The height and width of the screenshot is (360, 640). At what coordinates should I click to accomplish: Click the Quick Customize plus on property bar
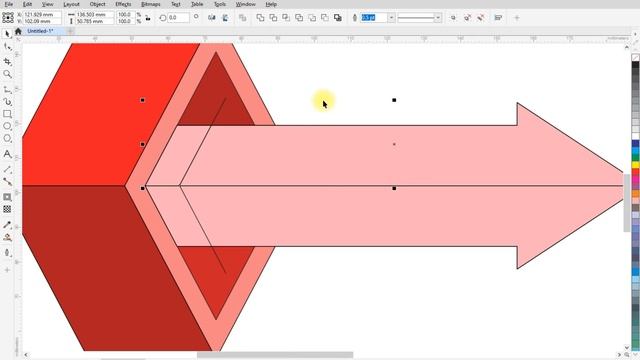tap(516, 18)
